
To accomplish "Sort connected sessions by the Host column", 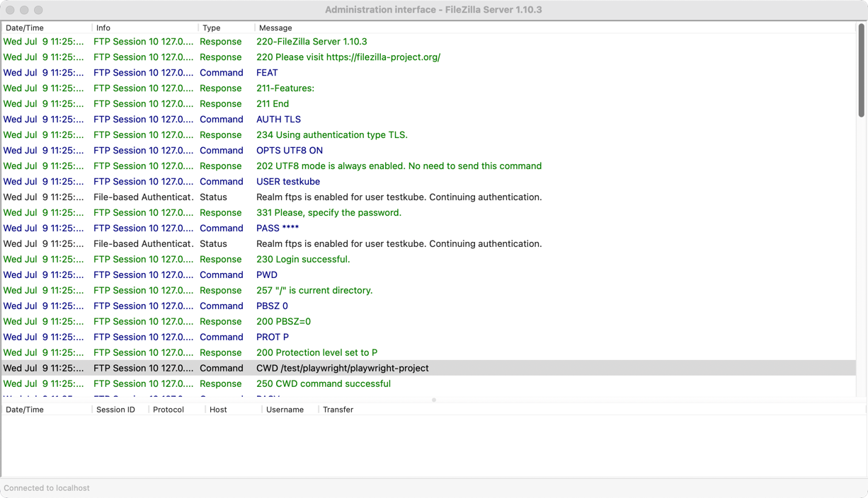I will coord(218,409).
